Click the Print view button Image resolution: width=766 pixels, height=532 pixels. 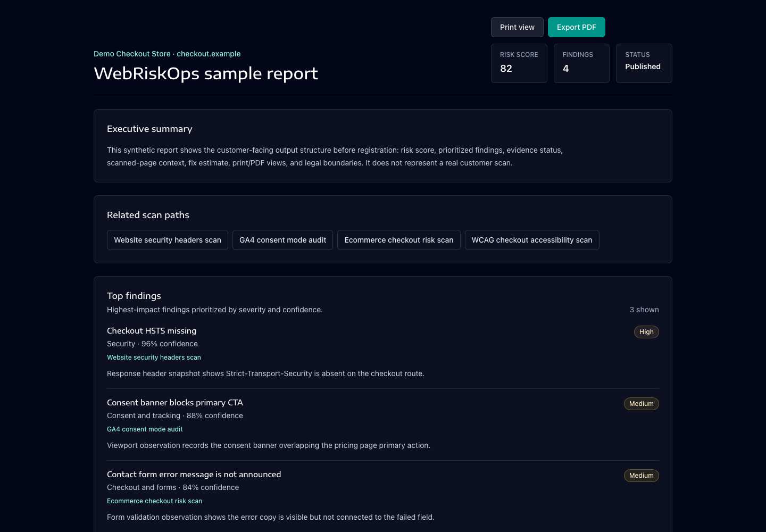tap(517, 27)
